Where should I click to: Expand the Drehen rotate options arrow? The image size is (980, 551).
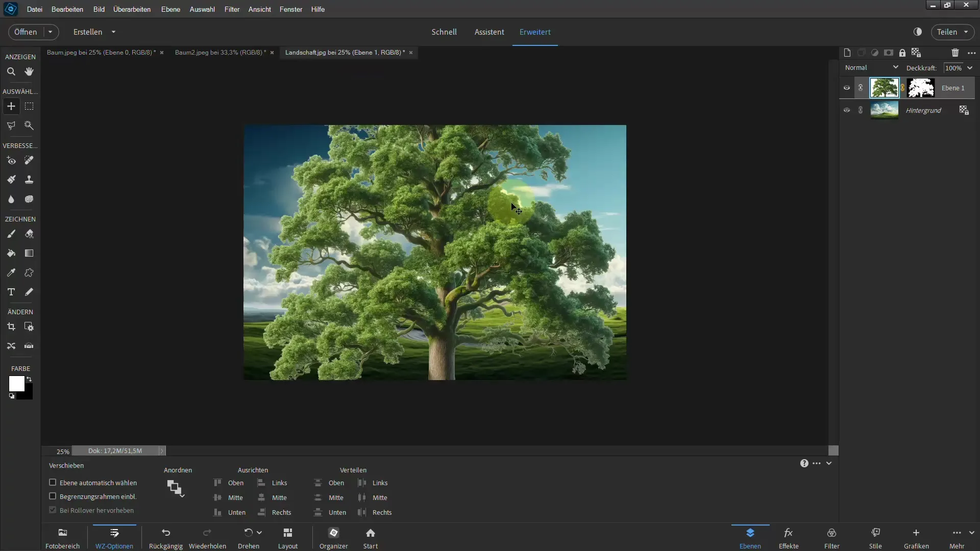coord(259,533)
